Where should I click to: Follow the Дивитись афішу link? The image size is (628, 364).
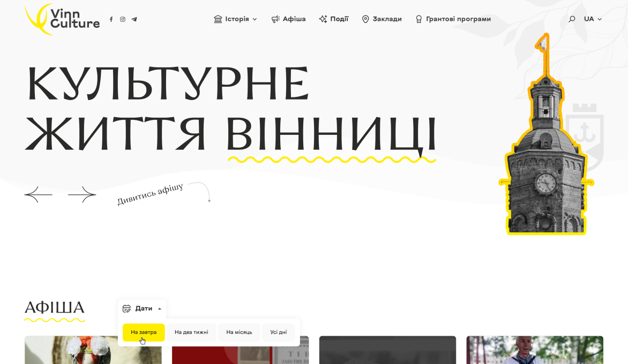tap(150, 194)
